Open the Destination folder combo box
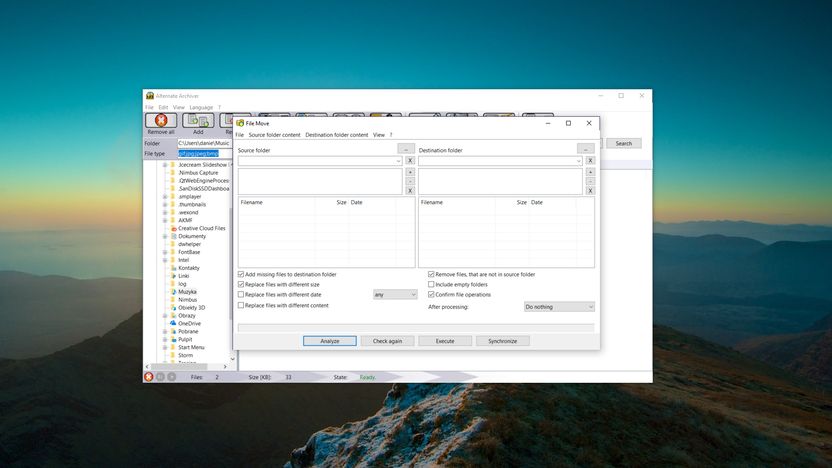The image size is (832, 468). 500,161
